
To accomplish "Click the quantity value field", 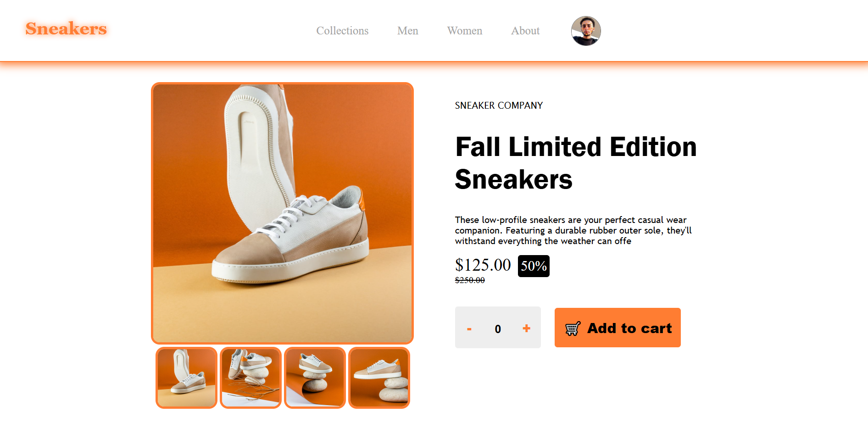I will (x=498, y=329).
